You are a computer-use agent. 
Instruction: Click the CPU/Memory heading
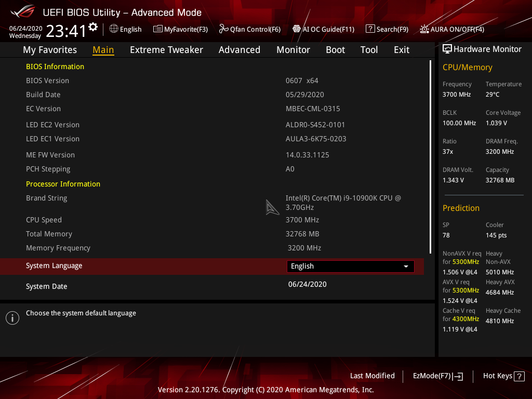point(467,67)
